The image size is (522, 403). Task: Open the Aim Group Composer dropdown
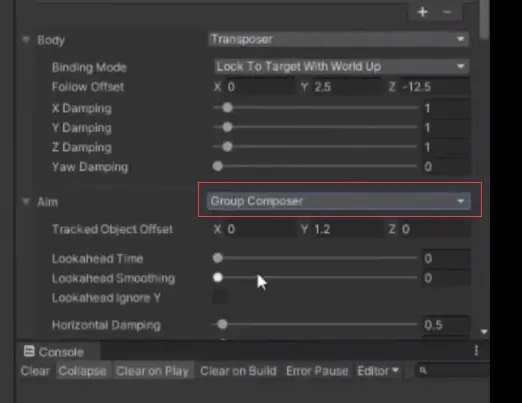339,201
